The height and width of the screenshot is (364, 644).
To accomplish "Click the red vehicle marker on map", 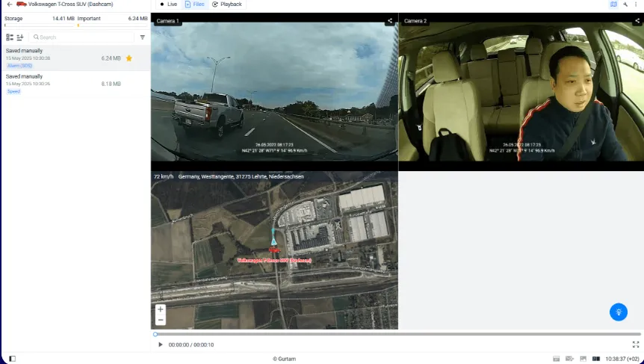I will pyautogui.click(x=274, y=250).
